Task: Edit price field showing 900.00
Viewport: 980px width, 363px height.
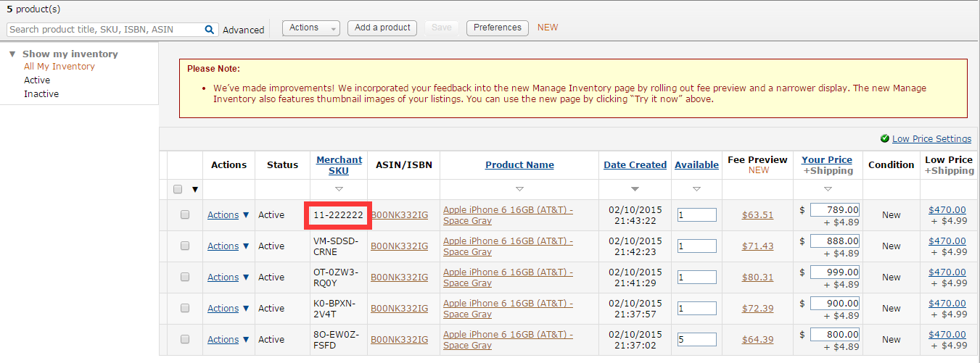Action: [835, 304]
